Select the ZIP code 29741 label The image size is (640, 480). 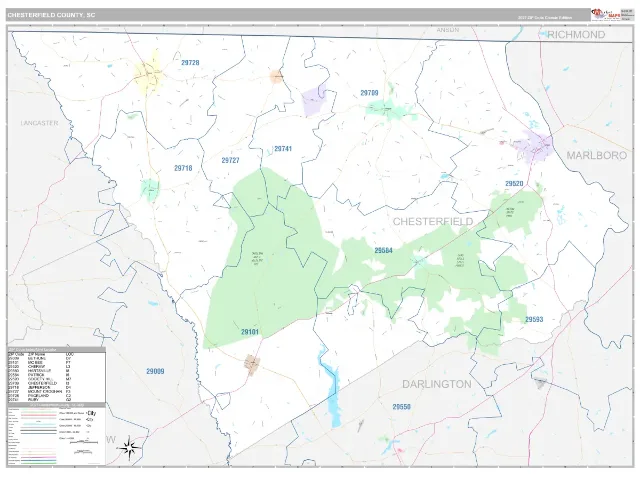point(283,149)
